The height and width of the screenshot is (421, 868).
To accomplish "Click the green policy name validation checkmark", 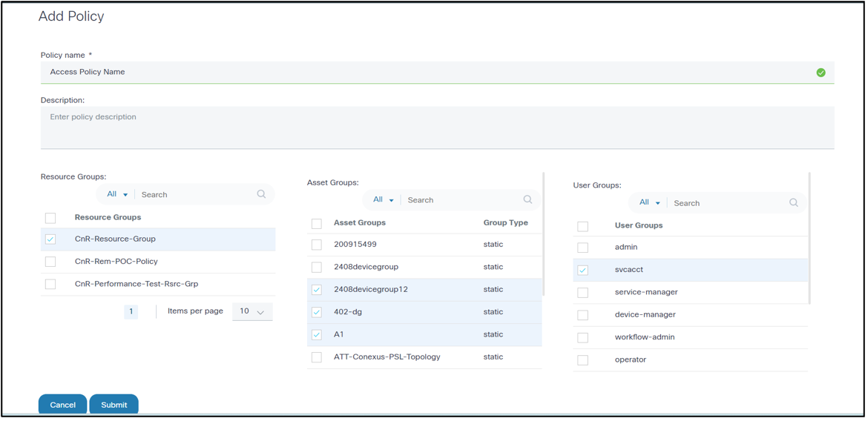I will pyautogui.click(x=821, y=73).
